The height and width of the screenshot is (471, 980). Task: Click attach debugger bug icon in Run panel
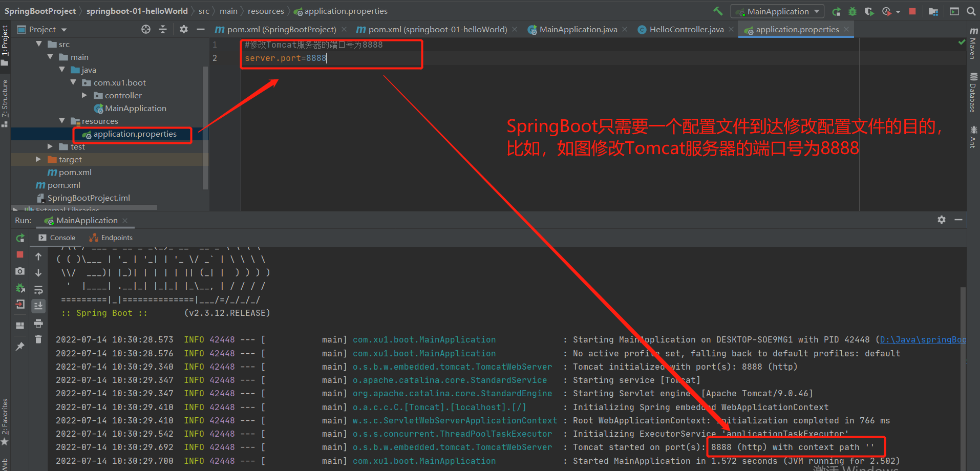(20, 288)
